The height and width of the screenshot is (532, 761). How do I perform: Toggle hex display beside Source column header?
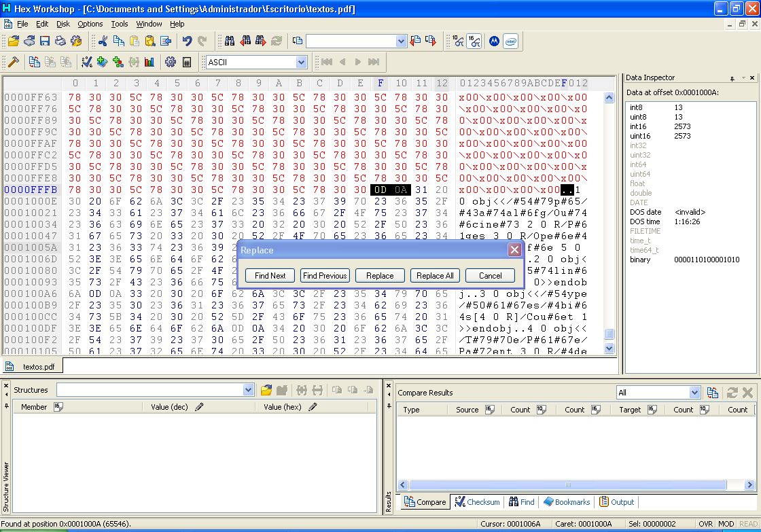490,410
